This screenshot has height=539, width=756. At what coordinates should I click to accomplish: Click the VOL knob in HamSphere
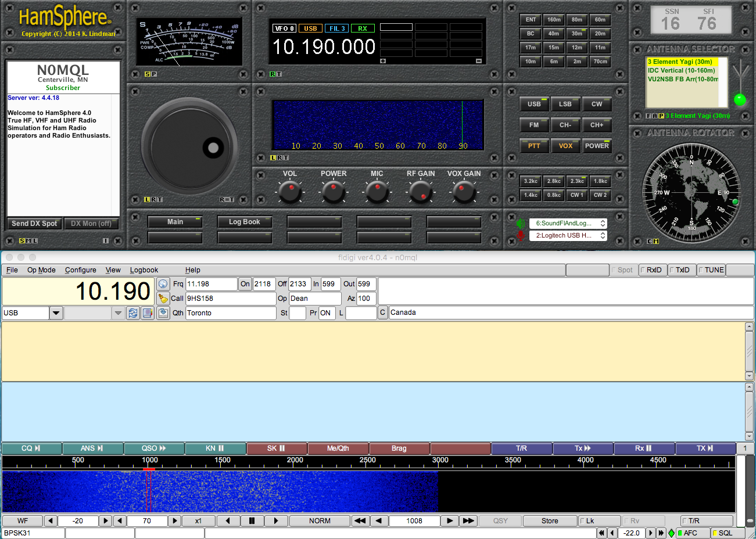(x=289, y=192)
